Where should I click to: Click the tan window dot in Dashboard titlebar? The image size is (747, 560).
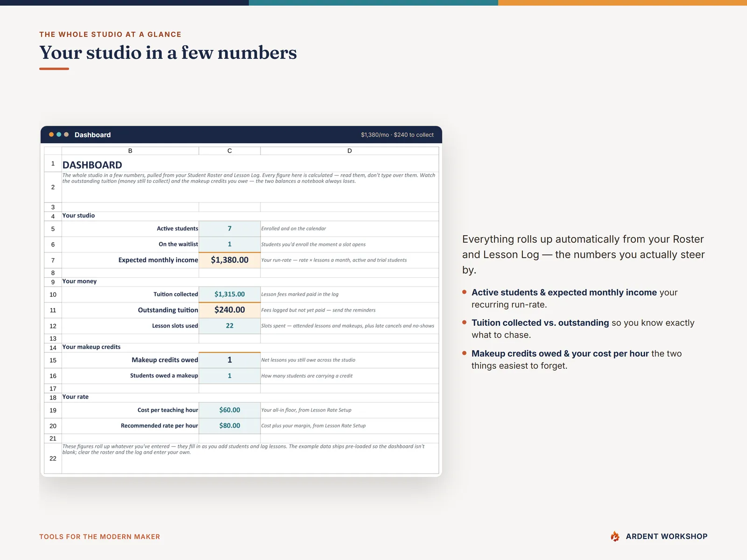[x=66, y=134]
